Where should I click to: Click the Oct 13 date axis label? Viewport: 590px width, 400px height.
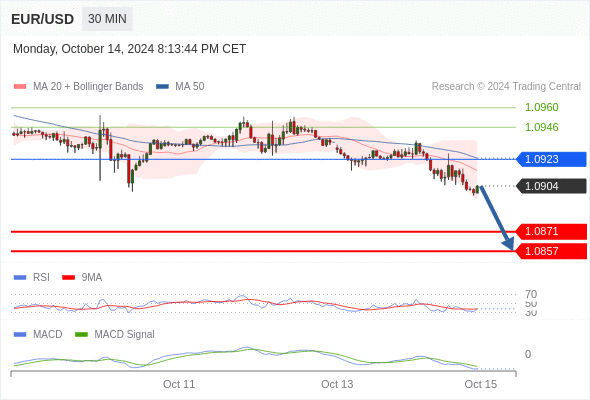point(337,384)
